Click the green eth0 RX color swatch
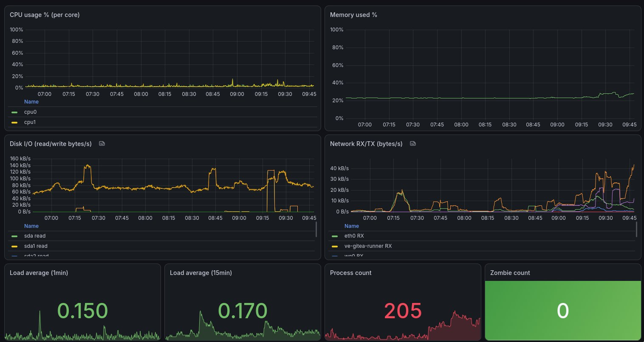Screen dimensions: 644x342 pos(335,236)
